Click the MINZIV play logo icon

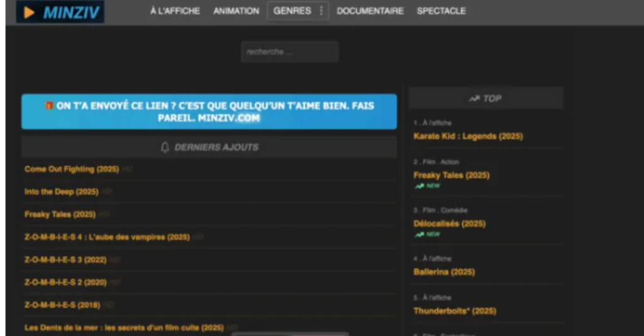coord(29,12)
